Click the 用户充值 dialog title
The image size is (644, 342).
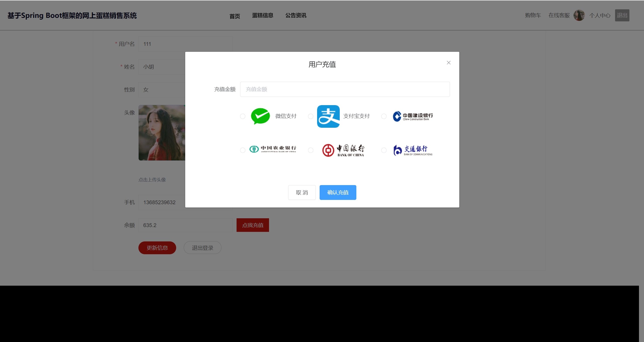point(322,64)
